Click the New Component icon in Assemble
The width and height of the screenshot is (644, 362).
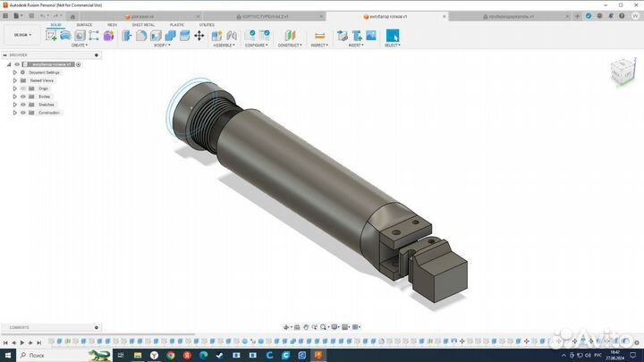tap(217, 35)
